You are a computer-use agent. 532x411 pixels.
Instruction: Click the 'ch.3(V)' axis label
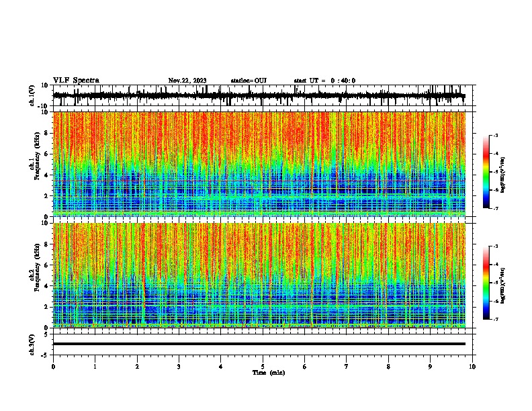click(32, 345)
